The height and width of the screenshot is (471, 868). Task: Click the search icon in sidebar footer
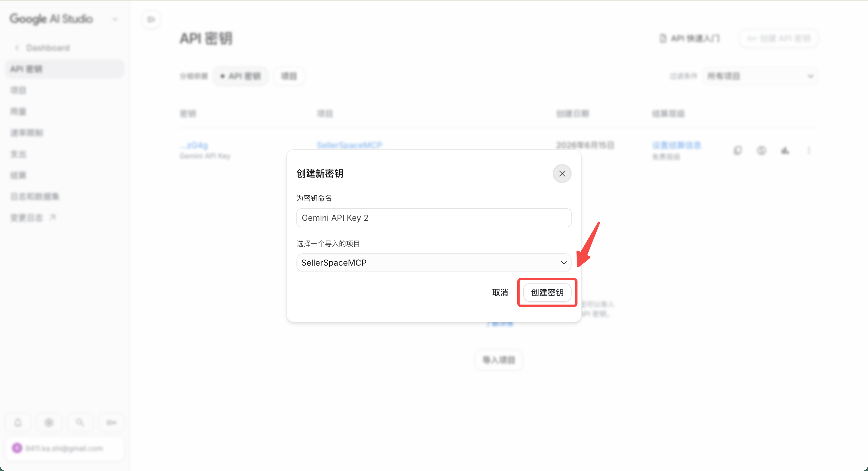pos(80,423)
